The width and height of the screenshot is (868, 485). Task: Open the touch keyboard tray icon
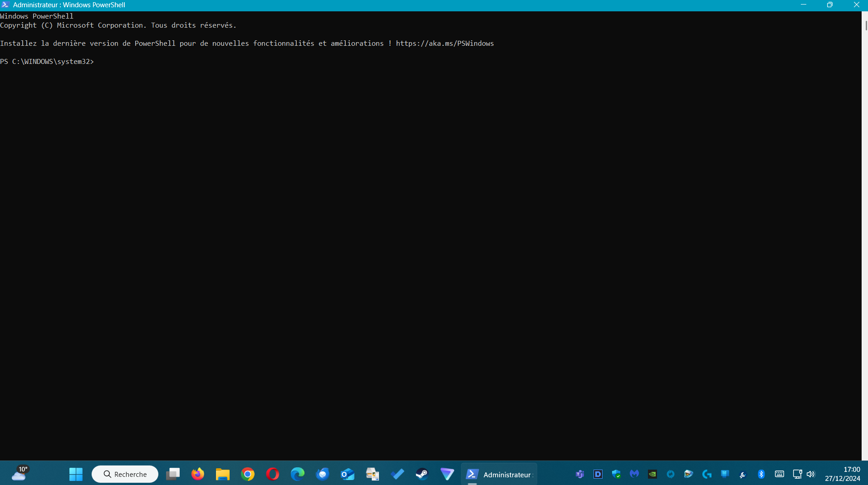click(780, 474)
